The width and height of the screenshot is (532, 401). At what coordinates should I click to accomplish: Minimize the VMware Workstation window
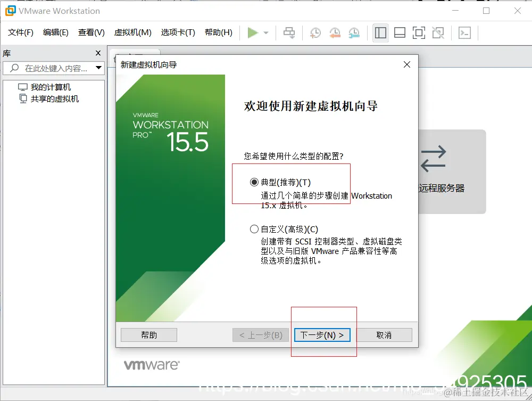455,11
